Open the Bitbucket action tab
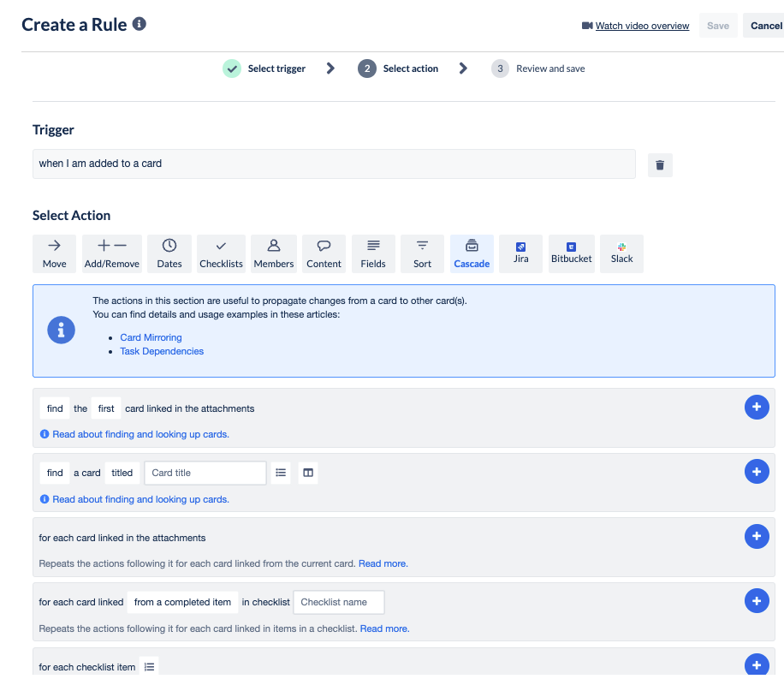Viewport: 784px width, 685px height. coord(571,253)
